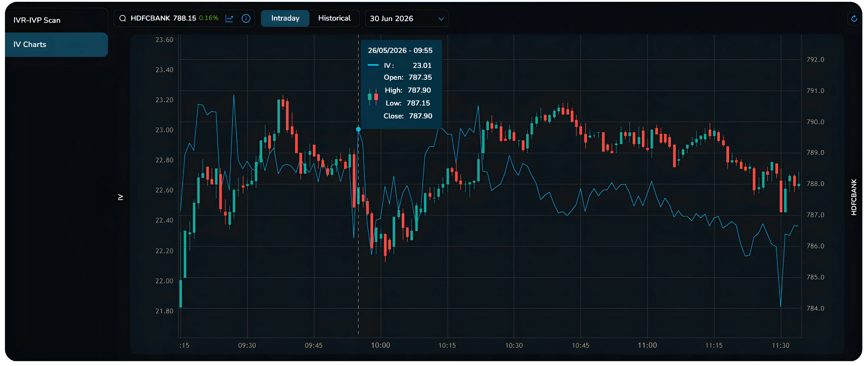
Task: Click the 09:30 time axis label
Action: (247, 345)
